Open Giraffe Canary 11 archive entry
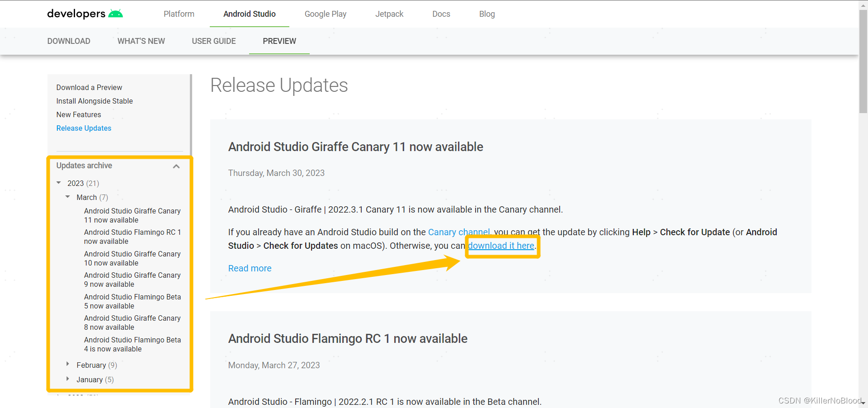Image resolution: width=868 pixels, height=408 pixels. tap(132, 215)
